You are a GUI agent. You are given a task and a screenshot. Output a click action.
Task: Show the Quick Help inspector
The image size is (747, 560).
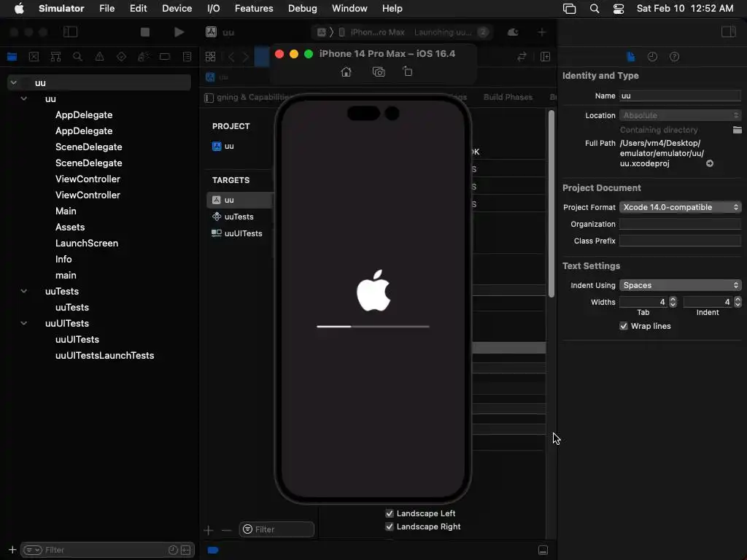(x=675, y=57)
